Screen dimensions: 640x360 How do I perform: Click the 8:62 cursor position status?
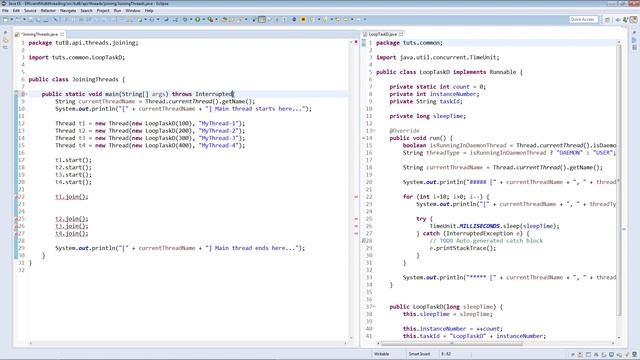pyautogui.click(x=446, y=354)
